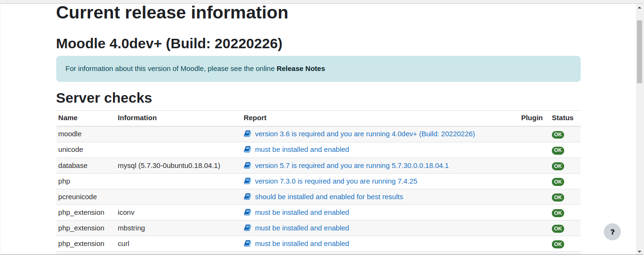Click the 'Server checks' heading
The image size is (644, 255).
[104, 98]
